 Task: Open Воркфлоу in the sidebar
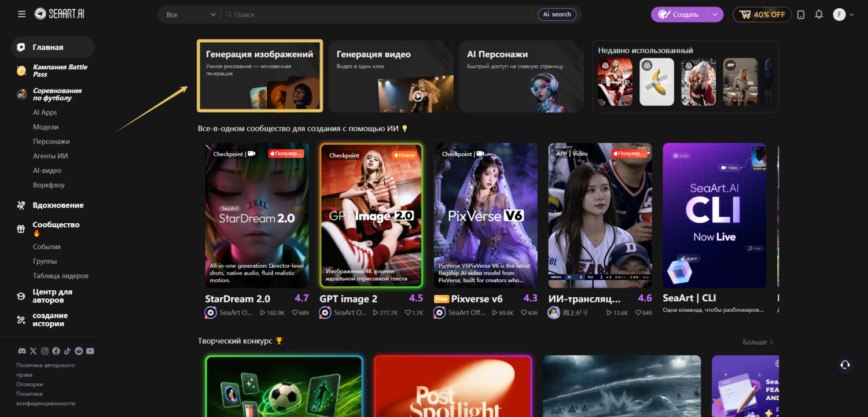(49, 185)
